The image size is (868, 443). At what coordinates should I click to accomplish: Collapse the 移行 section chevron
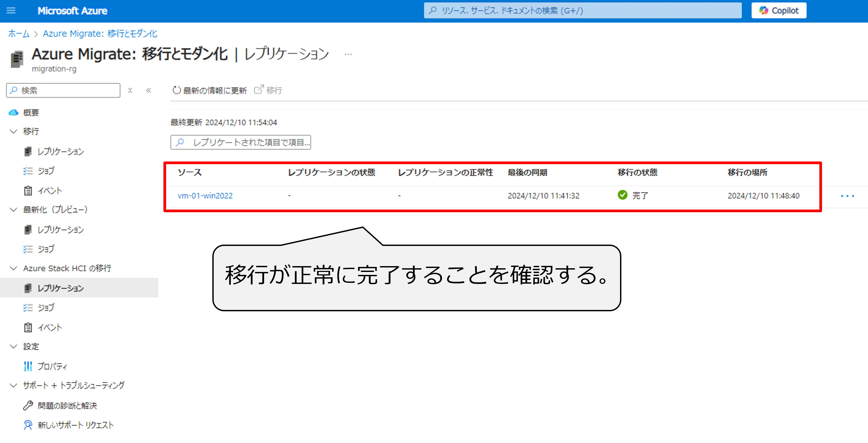[x=14, y=132]
